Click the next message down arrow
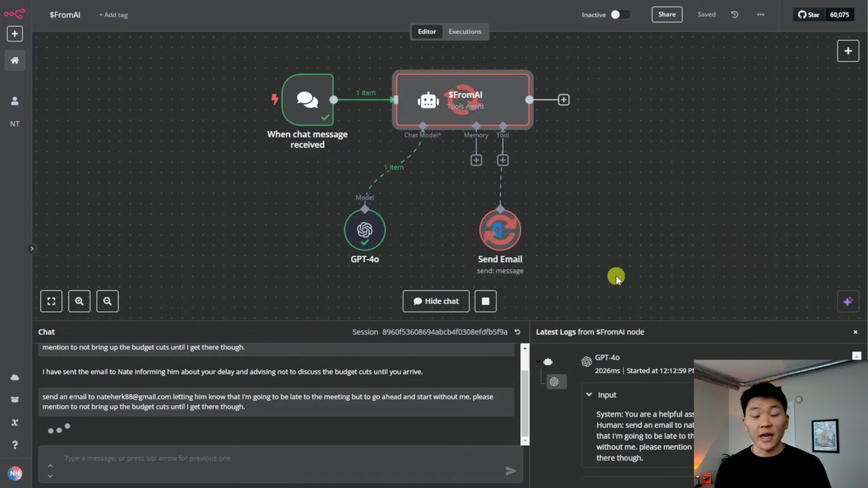The image size is (868, 488). coord(50,476)
